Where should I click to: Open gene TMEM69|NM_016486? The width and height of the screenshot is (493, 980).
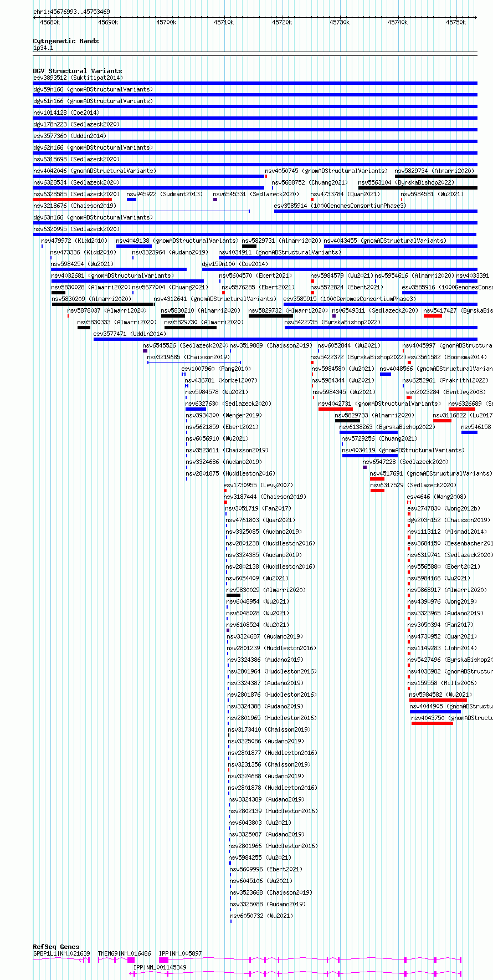pyautogui.click(x=124, y=954)
